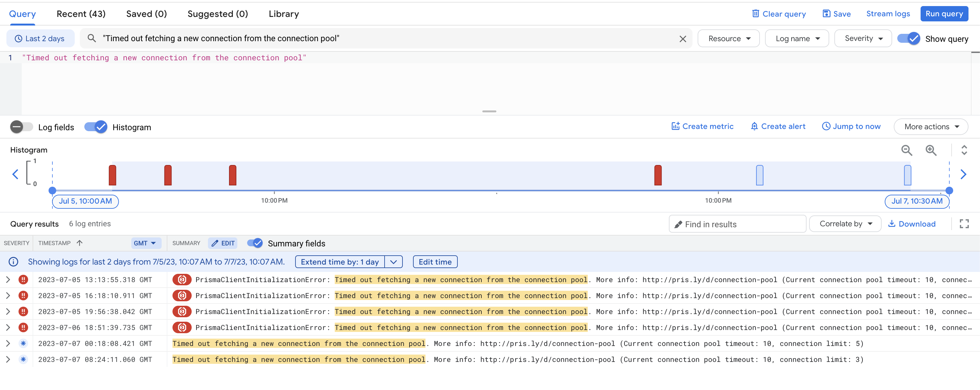Jump to now with the clock icon
The image size is (980, 390).
click(851, 126)
